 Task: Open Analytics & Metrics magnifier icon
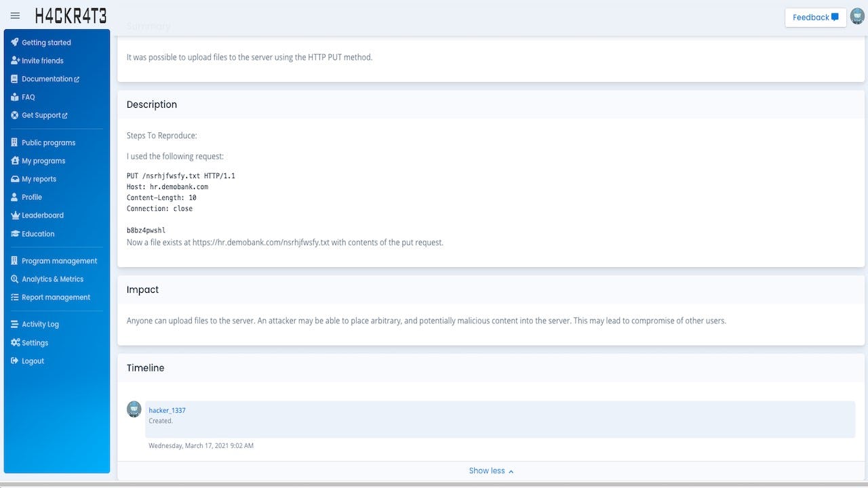pos(14,279)
